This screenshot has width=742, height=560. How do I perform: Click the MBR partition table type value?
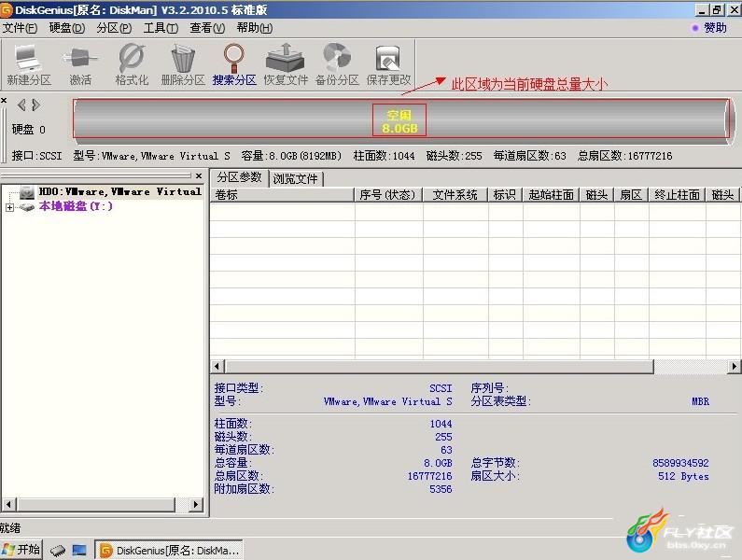700,401
